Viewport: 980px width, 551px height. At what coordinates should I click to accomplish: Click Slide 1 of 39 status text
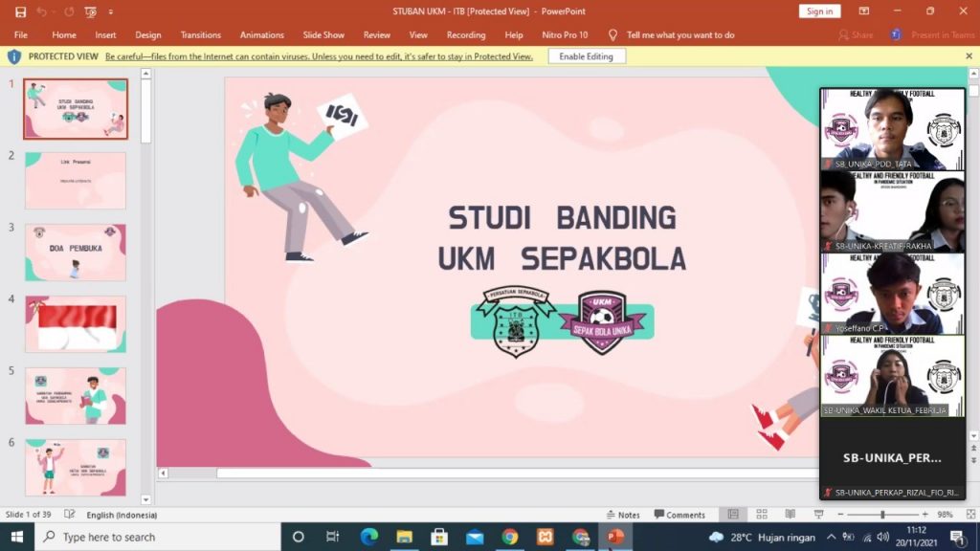29,515
